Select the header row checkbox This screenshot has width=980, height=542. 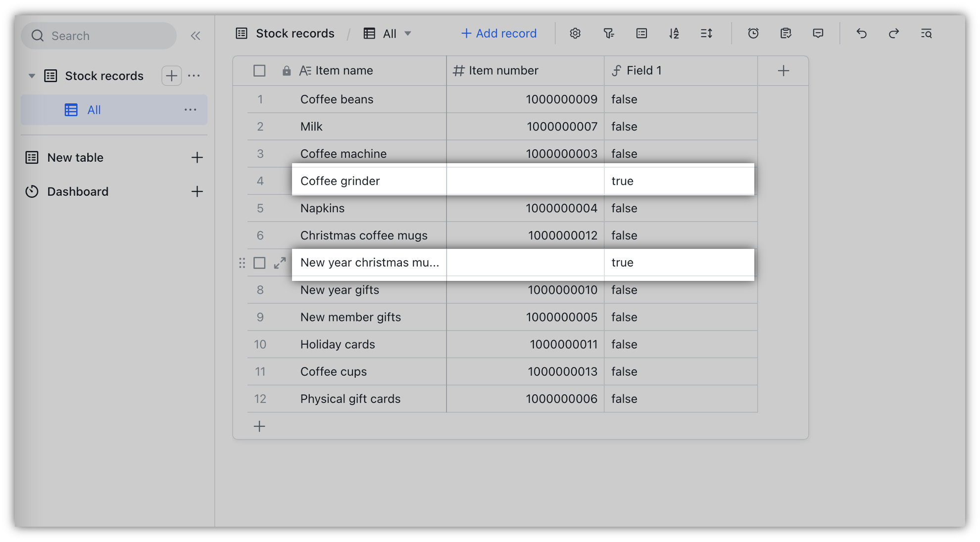tap(259, 69)
